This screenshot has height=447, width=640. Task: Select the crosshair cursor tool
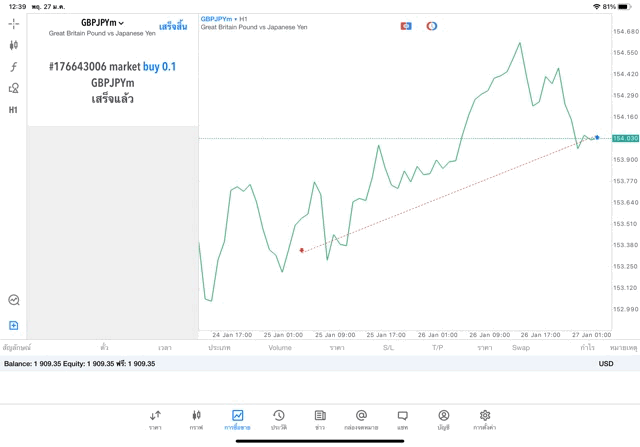(x=13, y=24)
